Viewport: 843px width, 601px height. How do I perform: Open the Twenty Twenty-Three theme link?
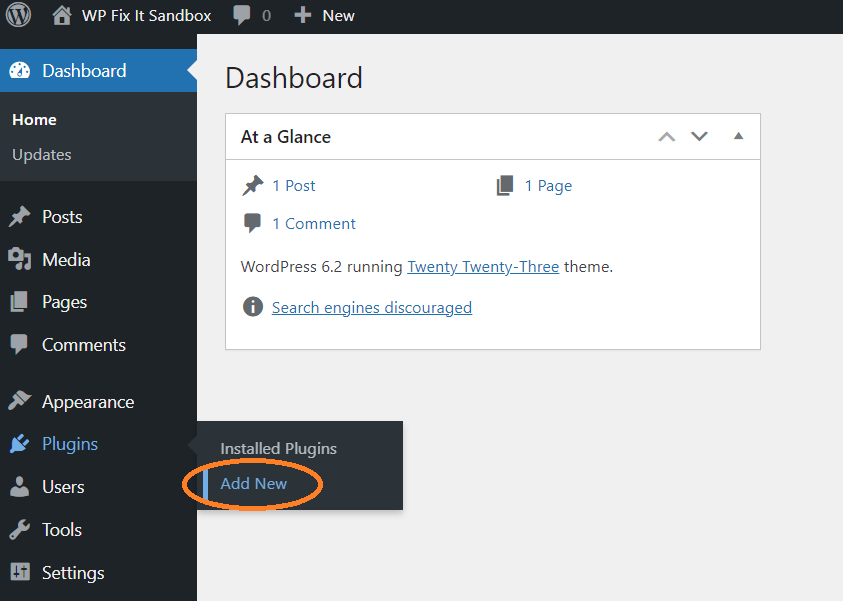tap(483, 266)
